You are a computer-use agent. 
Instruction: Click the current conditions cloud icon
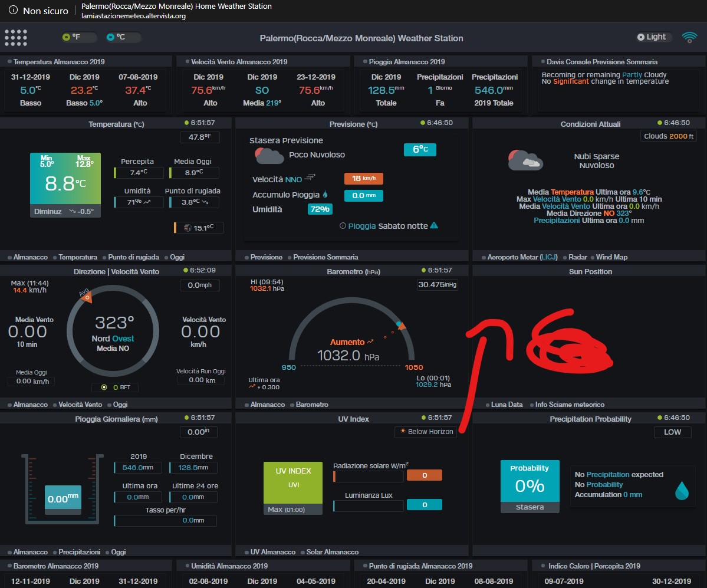point(525,160)
